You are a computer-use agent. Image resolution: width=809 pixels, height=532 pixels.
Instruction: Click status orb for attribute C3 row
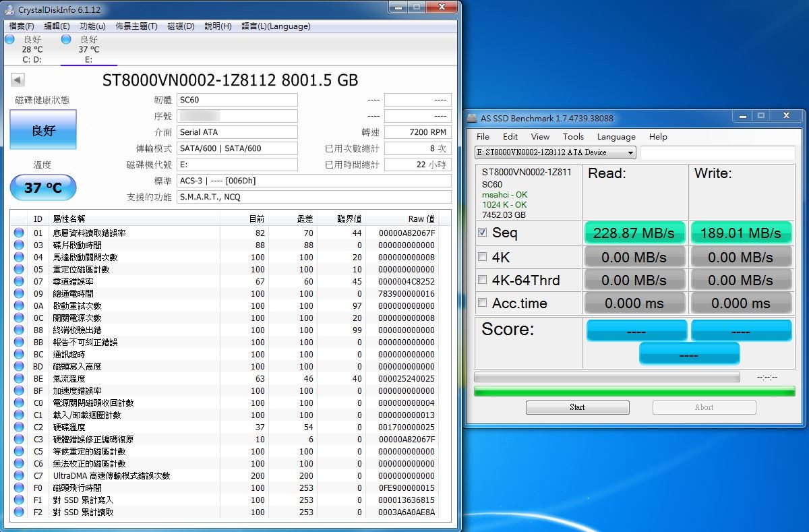pyautogui.click(x=19, y=440)
